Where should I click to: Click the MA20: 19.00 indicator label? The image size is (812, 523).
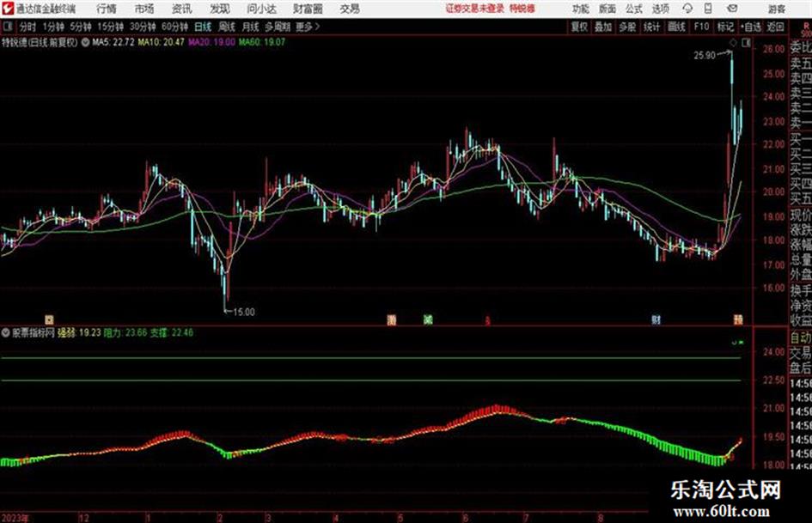(x=211, y=42)
